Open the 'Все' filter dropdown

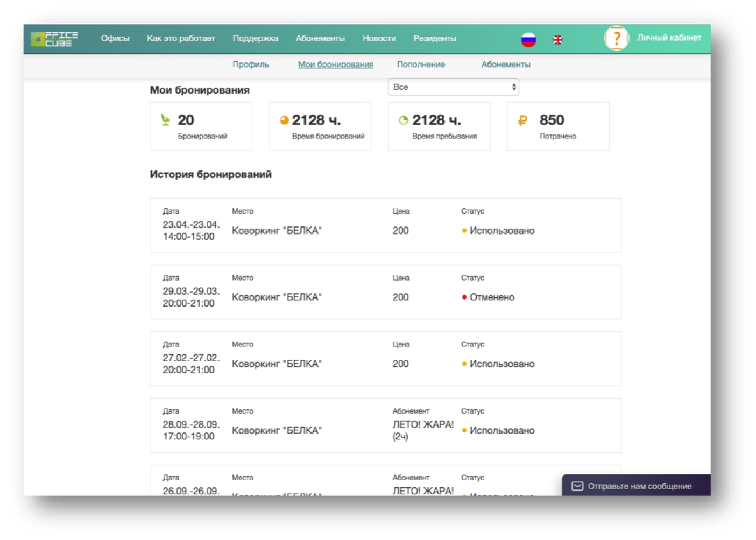(453, 87)
